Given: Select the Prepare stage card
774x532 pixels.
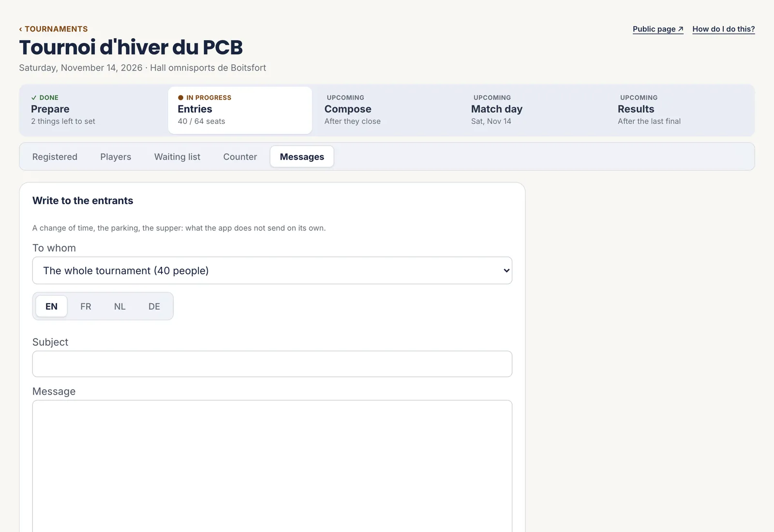Looking at the screenshot, I should pyautogui.click(x=93, y=110).
